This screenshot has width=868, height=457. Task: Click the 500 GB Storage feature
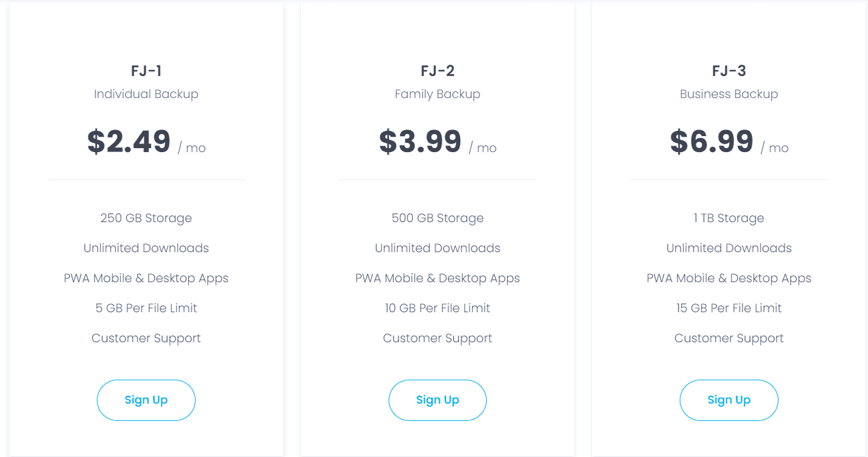[437, 217]
